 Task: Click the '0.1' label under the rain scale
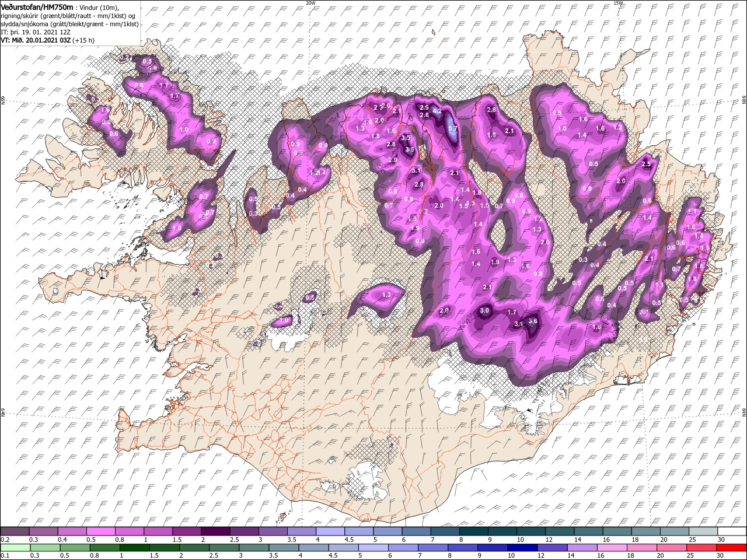5,555
